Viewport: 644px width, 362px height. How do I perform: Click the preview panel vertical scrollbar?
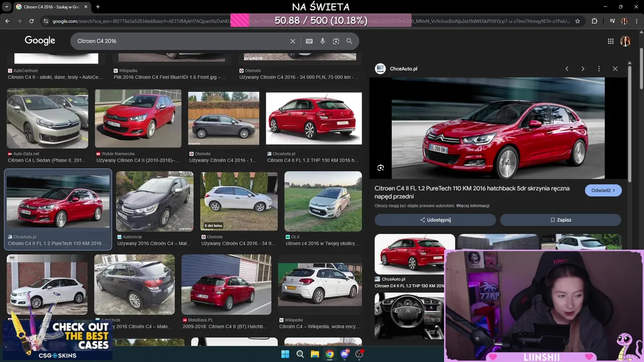[629, 123]
